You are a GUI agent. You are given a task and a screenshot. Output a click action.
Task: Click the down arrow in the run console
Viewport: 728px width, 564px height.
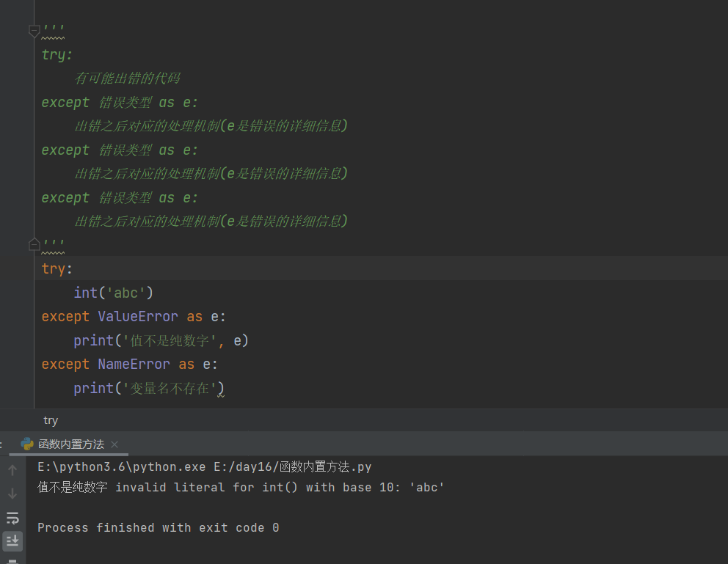[12, 494]
